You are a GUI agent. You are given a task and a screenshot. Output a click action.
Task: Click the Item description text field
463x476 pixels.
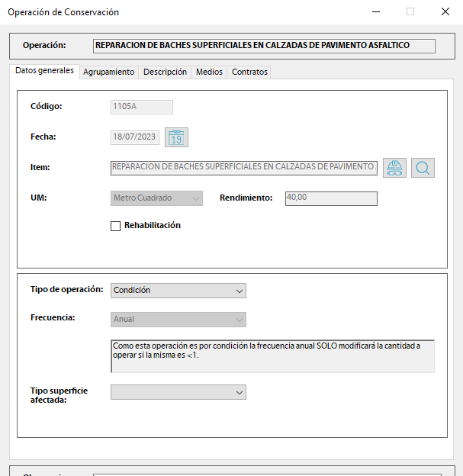[x=243, y=167]
